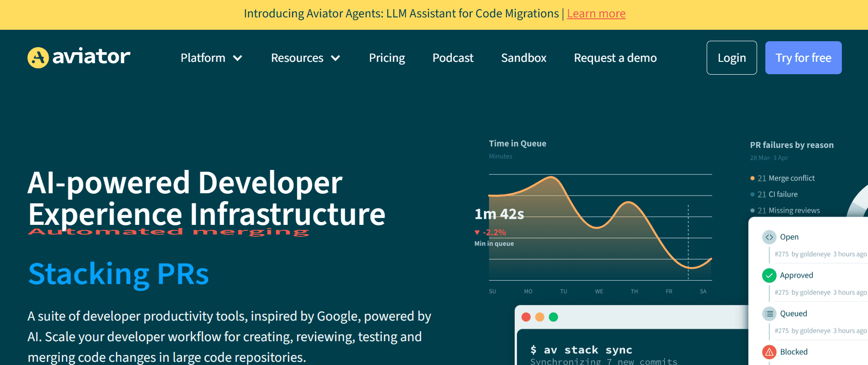This screenshot has width=868, height=365.
Task: Click 'PR failures by reason' heading
Action: (792, 145)
